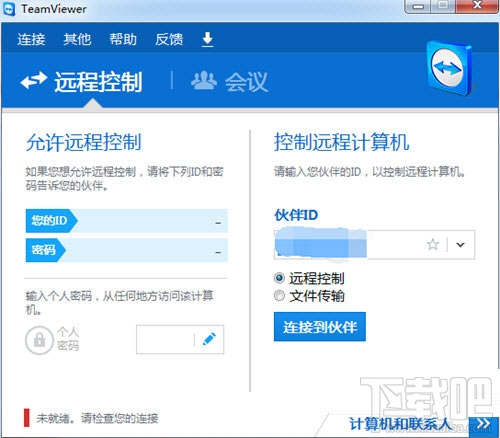Click the TeamViewer title bar app icon
The image size is (500, 438).
tap(9, 9)
